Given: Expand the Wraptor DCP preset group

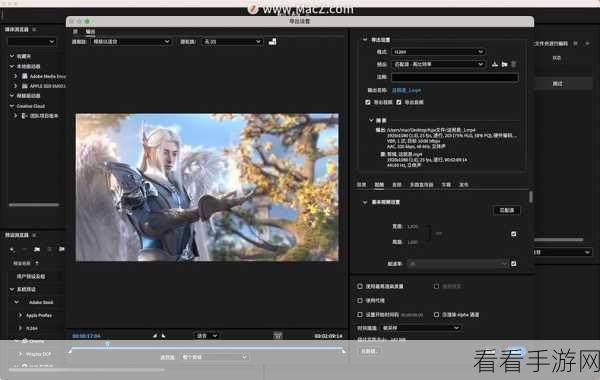Looking at the screenshot, I should pyautogui.click(x=20, y=354).
